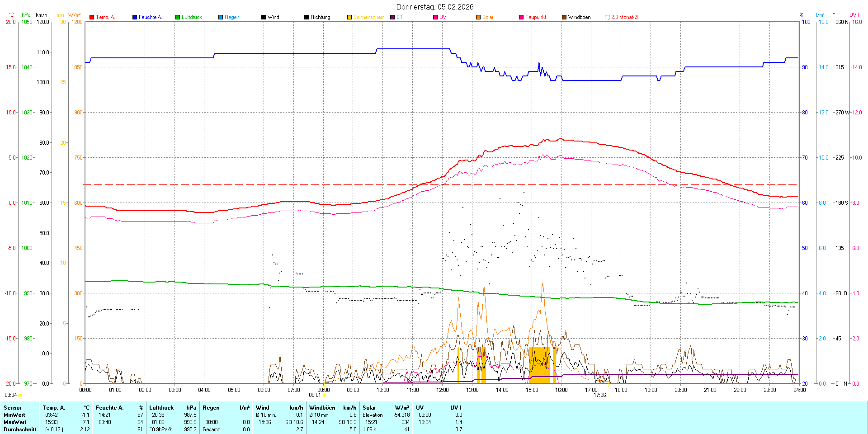Click the purple ET legend square

392,17
